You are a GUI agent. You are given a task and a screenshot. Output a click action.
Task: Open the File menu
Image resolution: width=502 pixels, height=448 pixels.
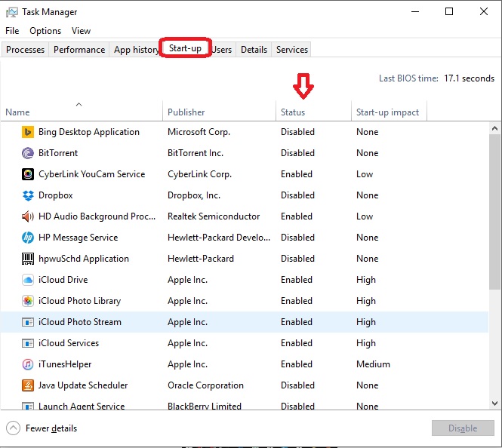point(12,31)
